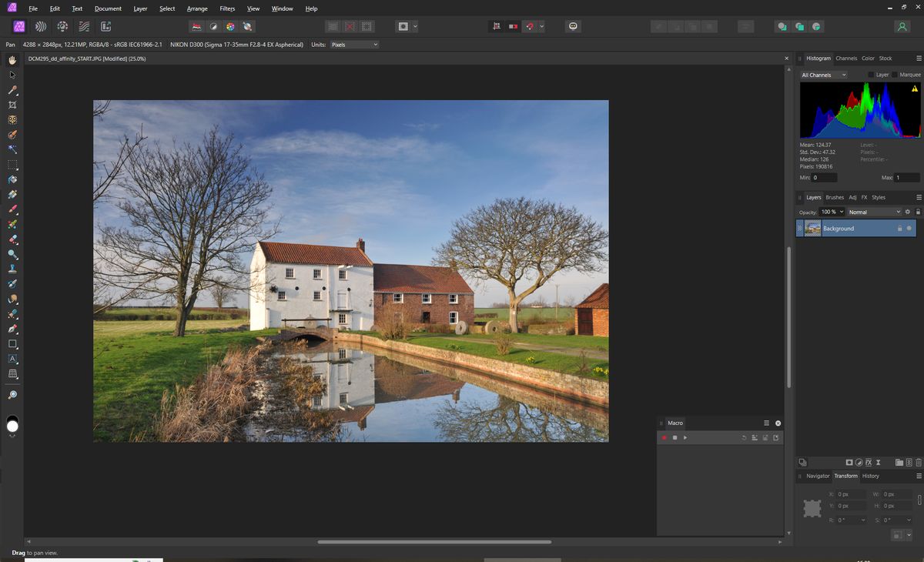
Task: Switch to the Brushes panel tab
Action: pyautogui.click(x=834, y=197)
